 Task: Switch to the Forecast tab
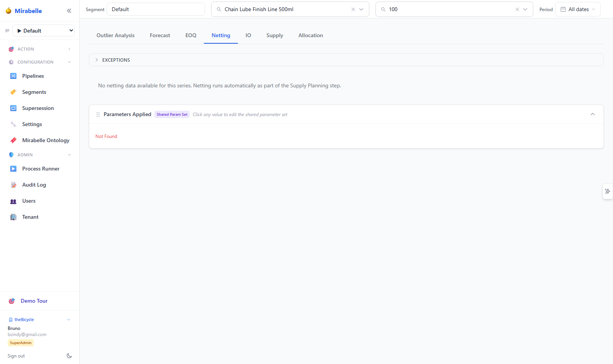click(x=160, y=35)
